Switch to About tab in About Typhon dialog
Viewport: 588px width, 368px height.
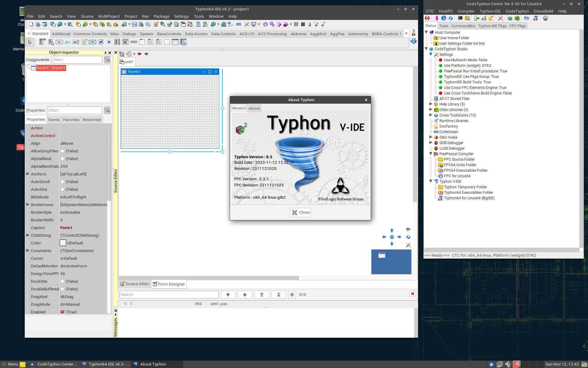coord(254,108)
